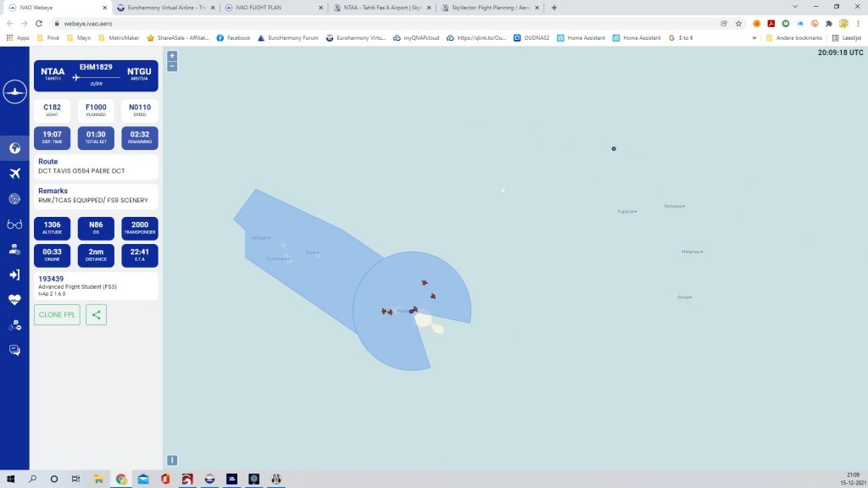Click the map info button at bottom-left

(172, 460)
